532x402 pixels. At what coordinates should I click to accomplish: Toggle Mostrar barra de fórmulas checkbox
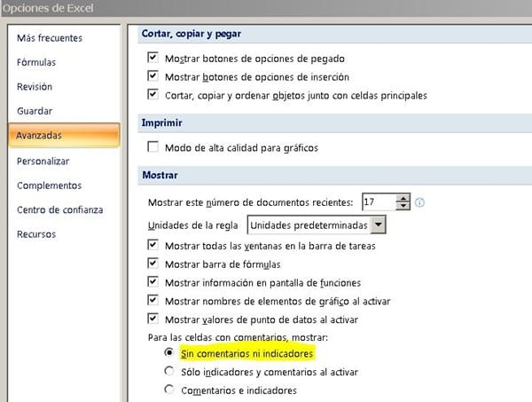pos(153,264)
